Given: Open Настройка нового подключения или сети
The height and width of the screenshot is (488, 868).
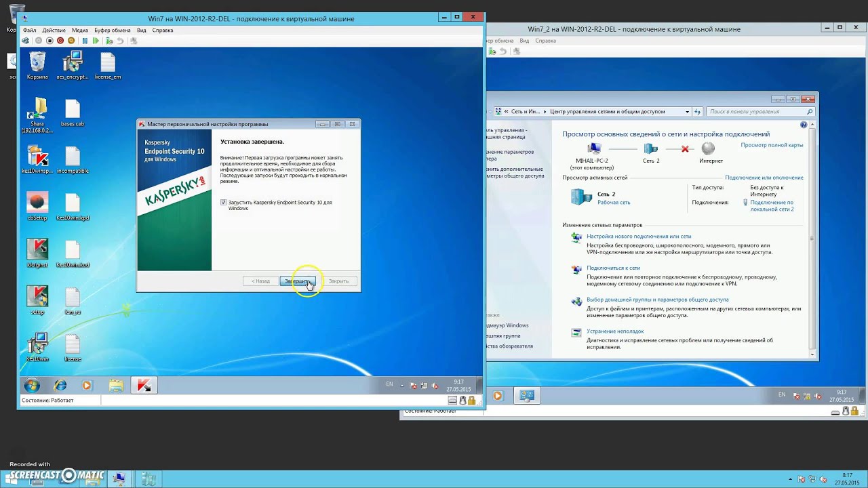Looking at the screenshot, I should [639, 237].
